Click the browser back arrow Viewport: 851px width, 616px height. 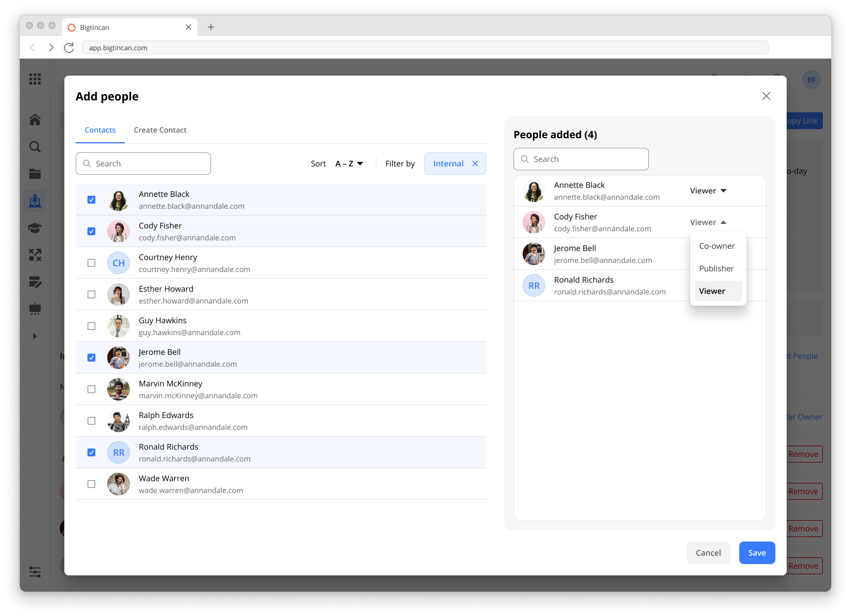33,47
